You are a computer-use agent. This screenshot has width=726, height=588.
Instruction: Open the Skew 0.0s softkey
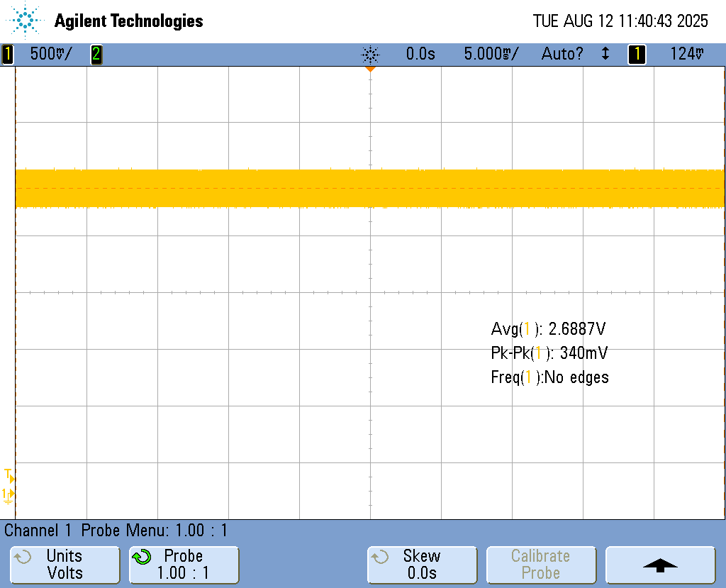[422, 565]
